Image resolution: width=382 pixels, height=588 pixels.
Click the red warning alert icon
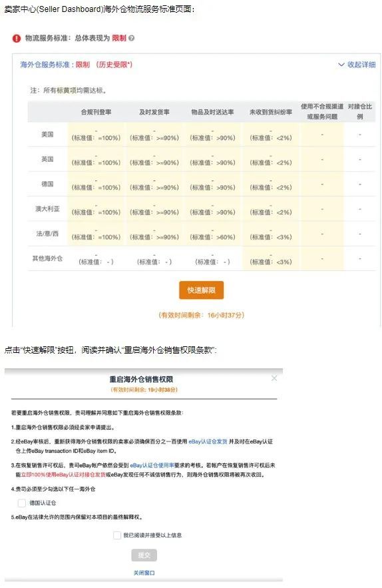click(17, 38)
